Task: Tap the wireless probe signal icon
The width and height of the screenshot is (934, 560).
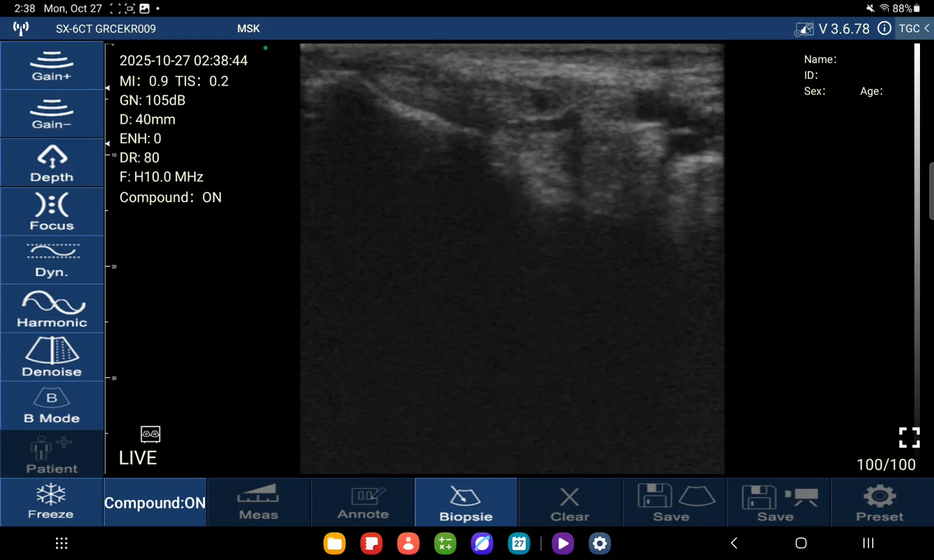Action: (x=21, y=29)
